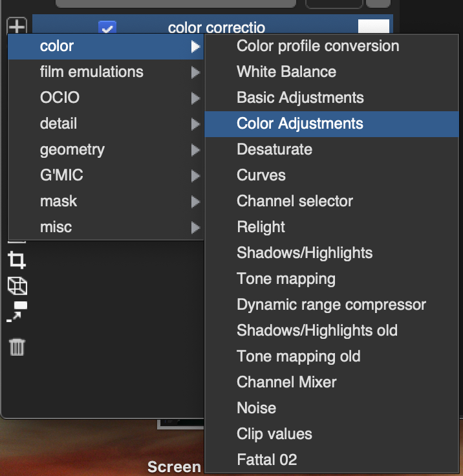
Task: Select Channel Mixer in the list
Action: (x=286, y=382)
